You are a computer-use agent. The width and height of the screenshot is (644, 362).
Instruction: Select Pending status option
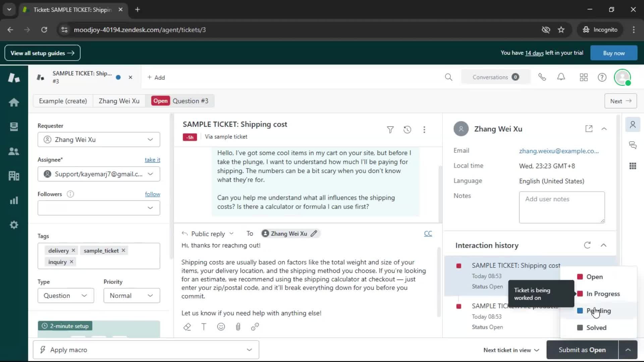[598, 311]
